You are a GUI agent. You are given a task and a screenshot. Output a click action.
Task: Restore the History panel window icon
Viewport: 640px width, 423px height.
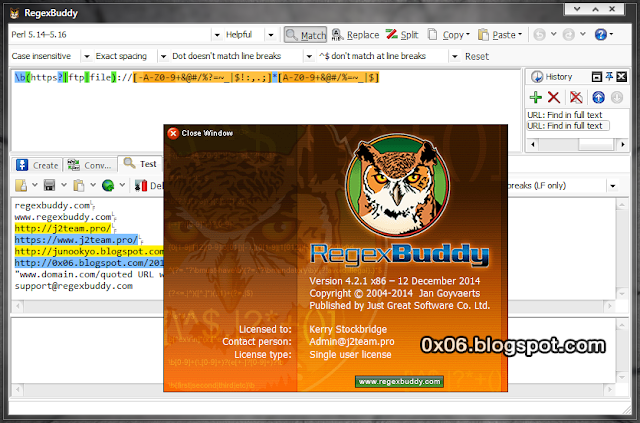pos(596,76)
